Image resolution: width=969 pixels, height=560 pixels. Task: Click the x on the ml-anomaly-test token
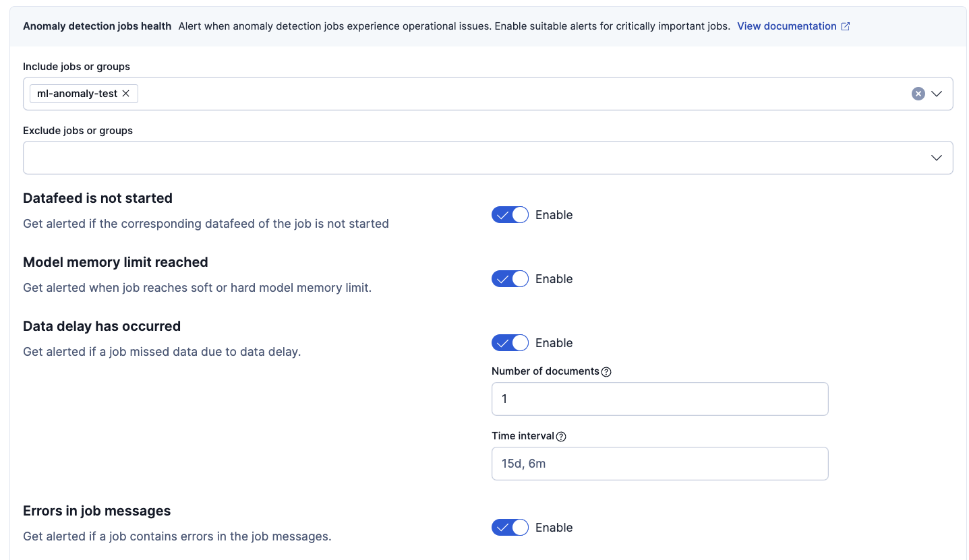tap(126, 94)
